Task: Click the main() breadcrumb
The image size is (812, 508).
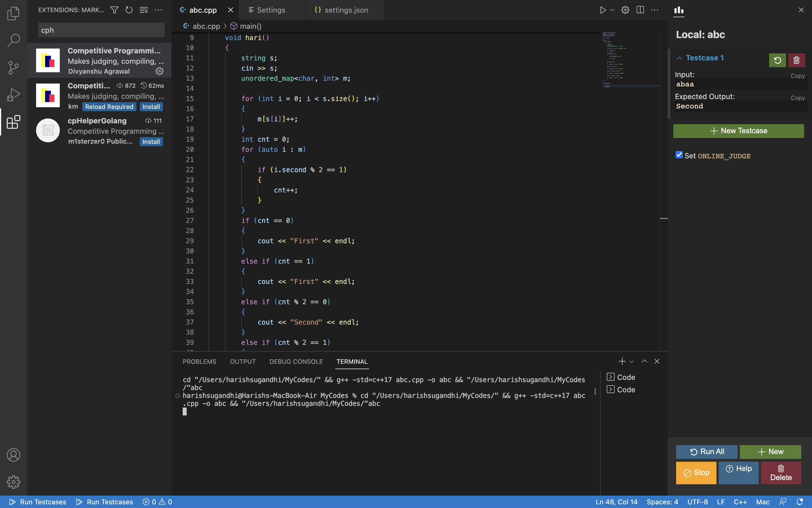Action: coord(246,26)
